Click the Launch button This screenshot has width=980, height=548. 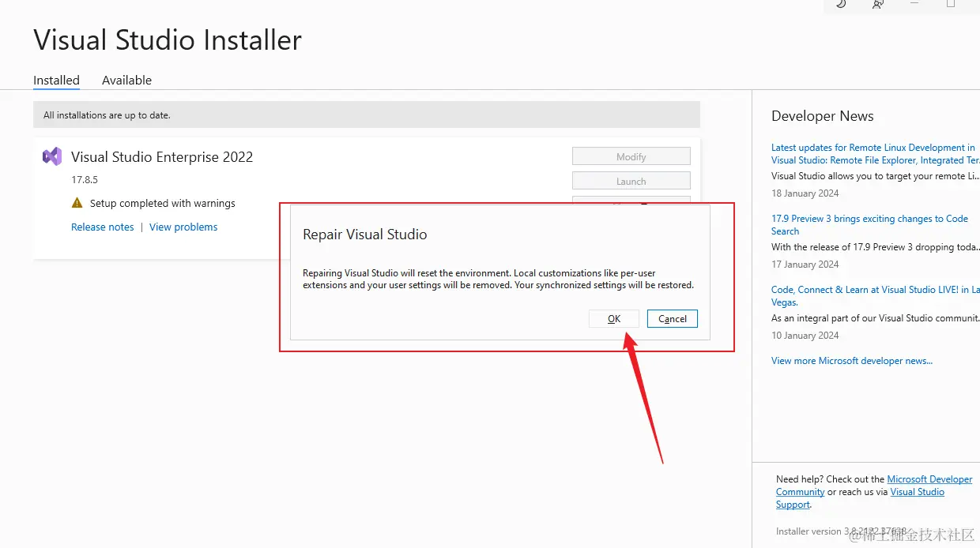pos(631,181)
